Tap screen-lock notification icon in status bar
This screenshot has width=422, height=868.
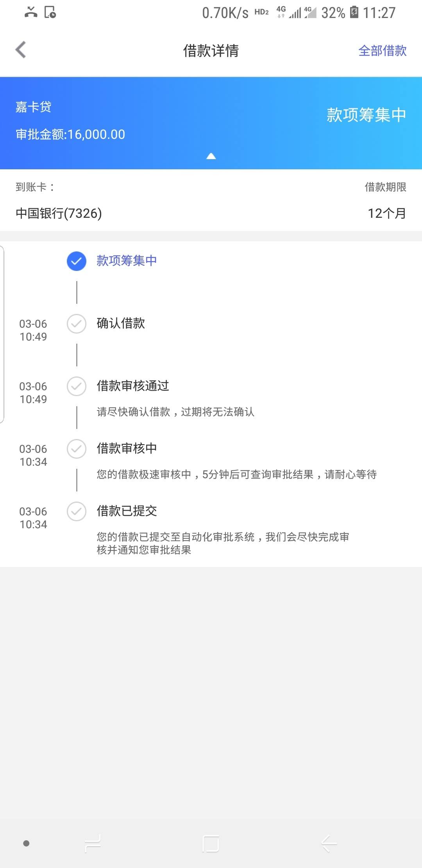pos(50,13)
